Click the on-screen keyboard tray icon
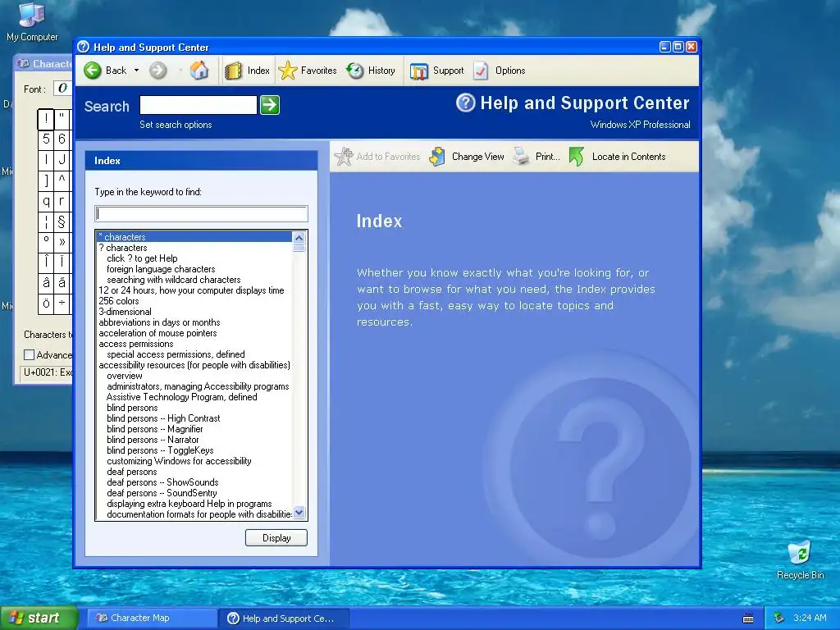The height and width of the screenshot is (630, 840). 748,619
